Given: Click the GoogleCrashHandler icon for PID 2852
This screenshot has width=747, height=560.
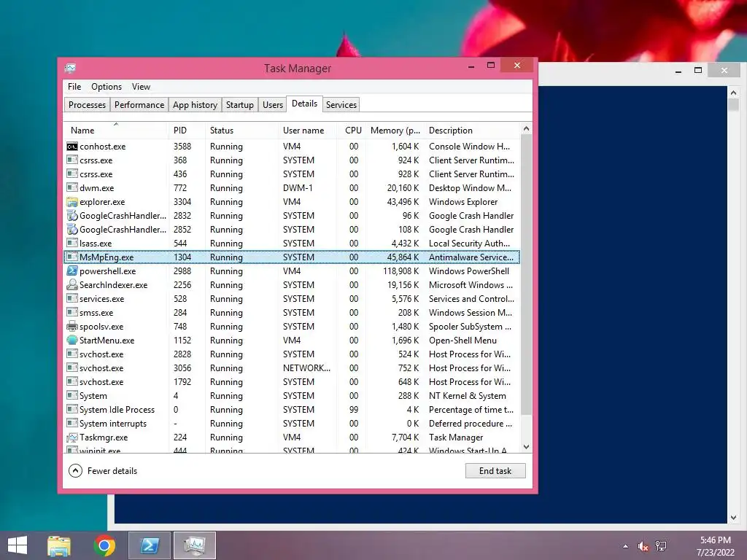Looking at the screenshot, I should point(72,230).
